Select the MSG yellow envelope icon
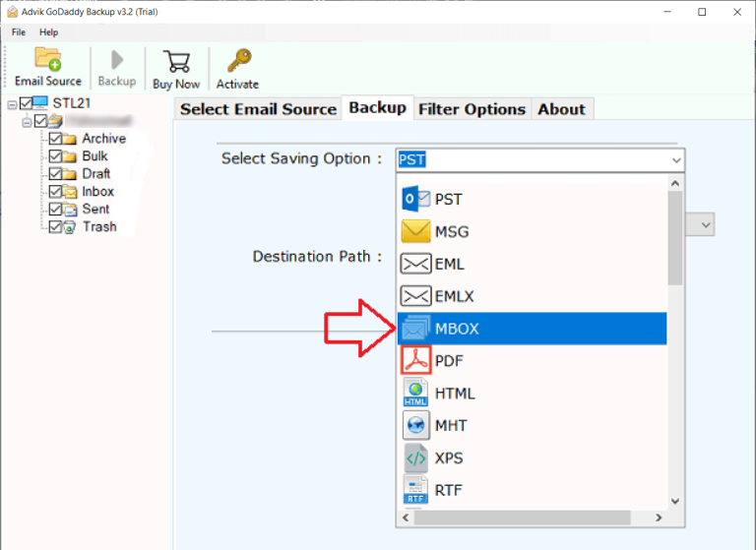756x550 pixels. [x=415, y=231]
